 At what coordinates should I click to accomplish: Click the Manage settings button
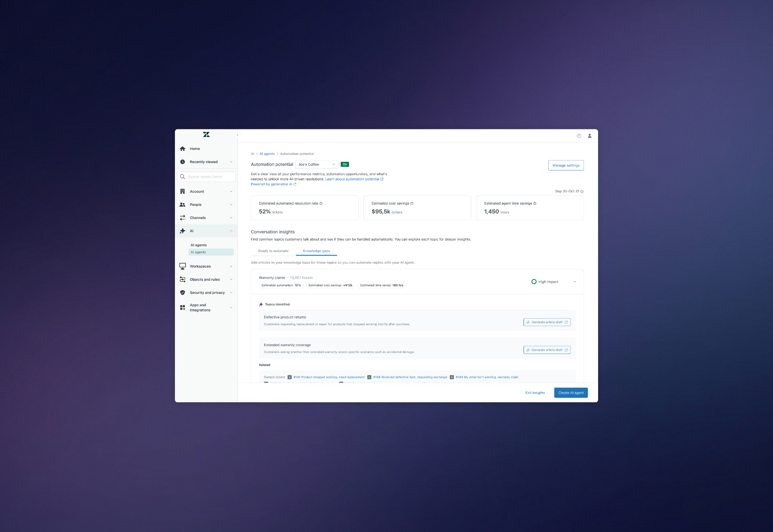[566, 165]
